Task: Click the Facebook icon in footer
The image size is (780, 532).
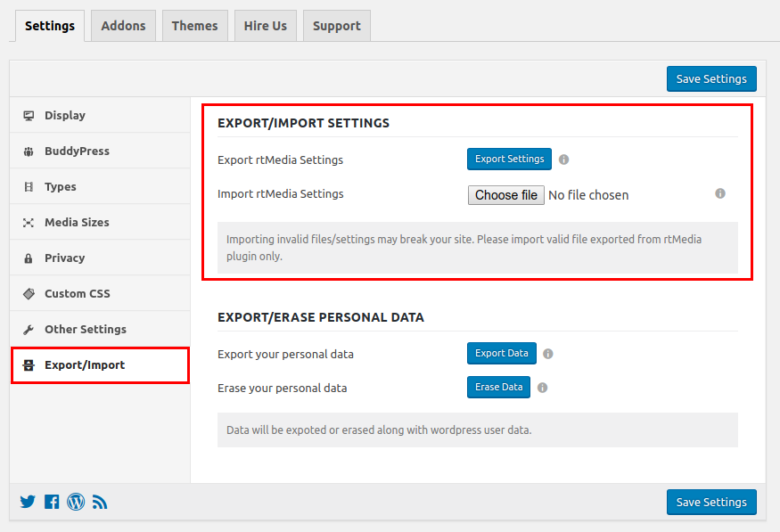Action: pos(52,502)
